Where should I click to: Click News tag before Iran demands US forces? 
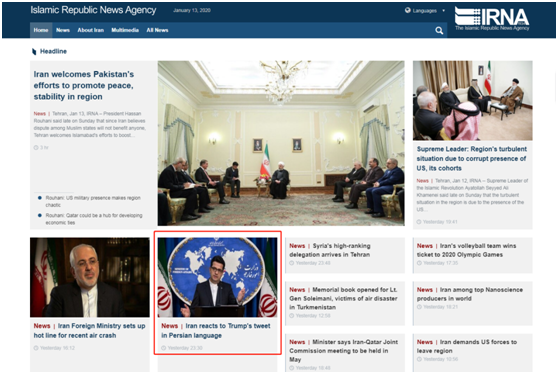(x=425, y=342)
